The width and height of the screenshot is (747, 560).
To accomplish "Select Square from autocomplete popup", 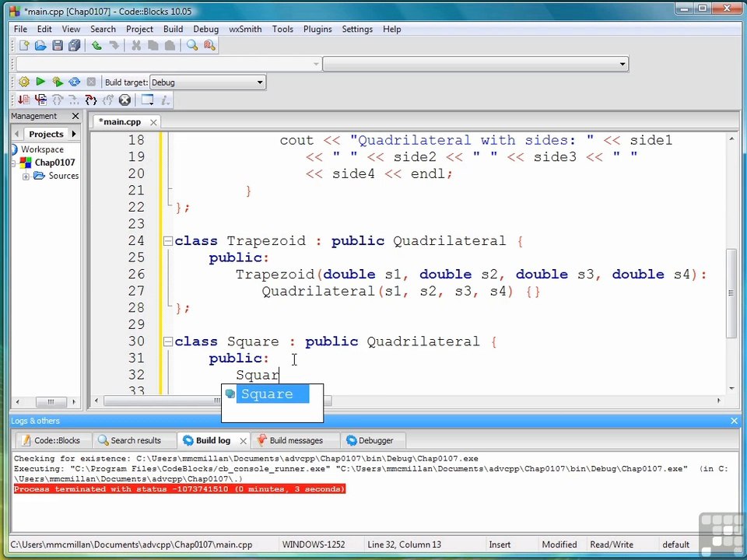I will (272, 394).
